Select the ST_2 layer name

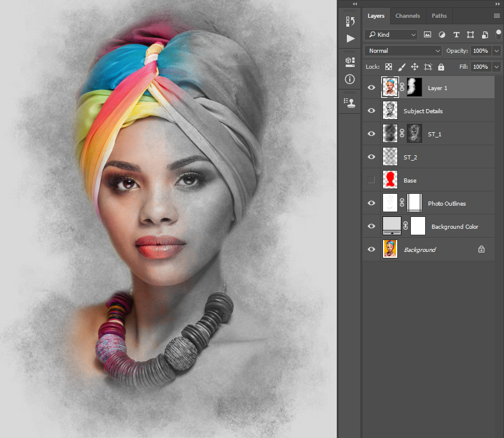410,158
